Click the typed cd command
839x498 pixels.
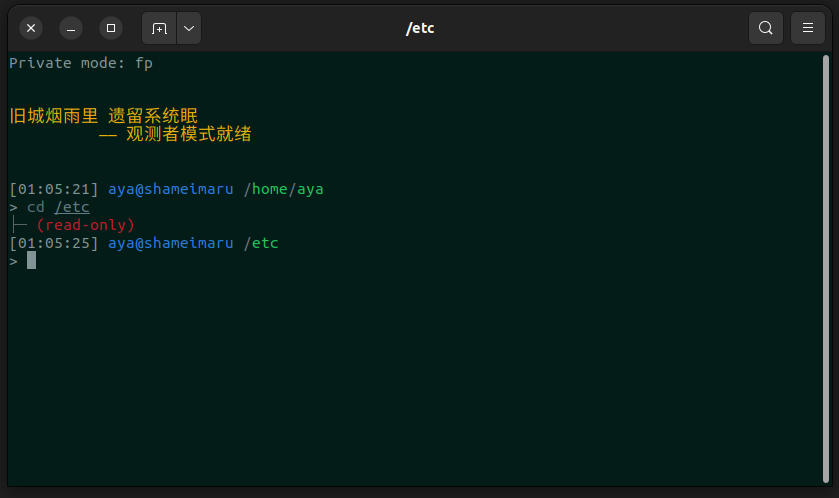tap(36, 207)
